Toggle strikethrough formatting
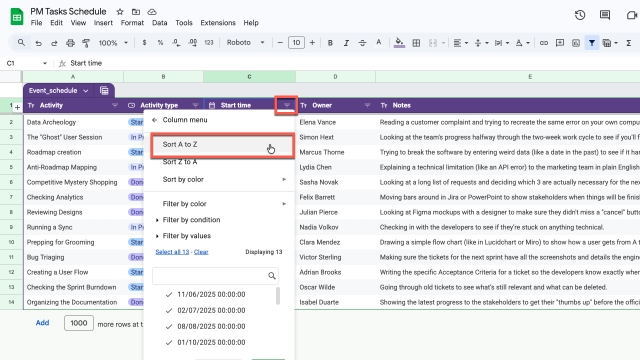Screen dimensions: 640x360 click(362, 42)
